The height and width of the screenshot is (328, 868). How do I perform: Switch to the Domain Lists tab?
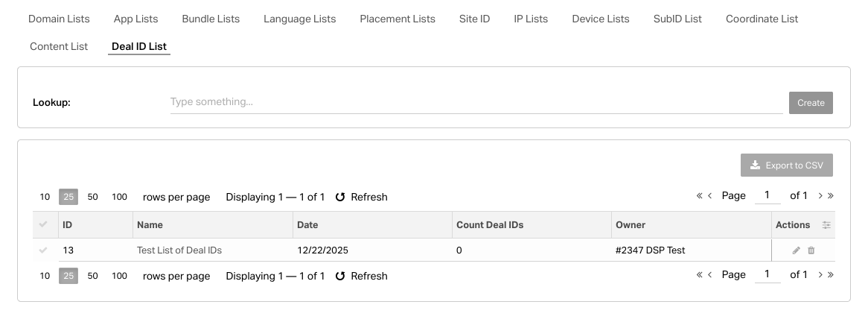(59, 19)
